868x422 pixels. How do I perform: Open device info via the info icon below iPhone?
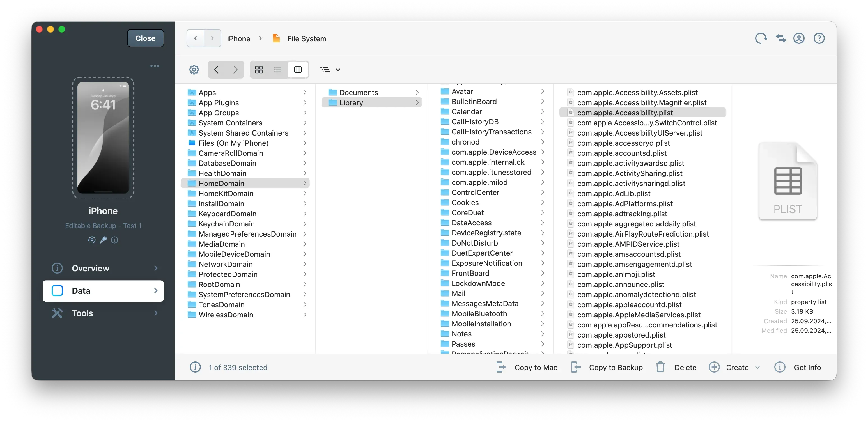[114, 240]
